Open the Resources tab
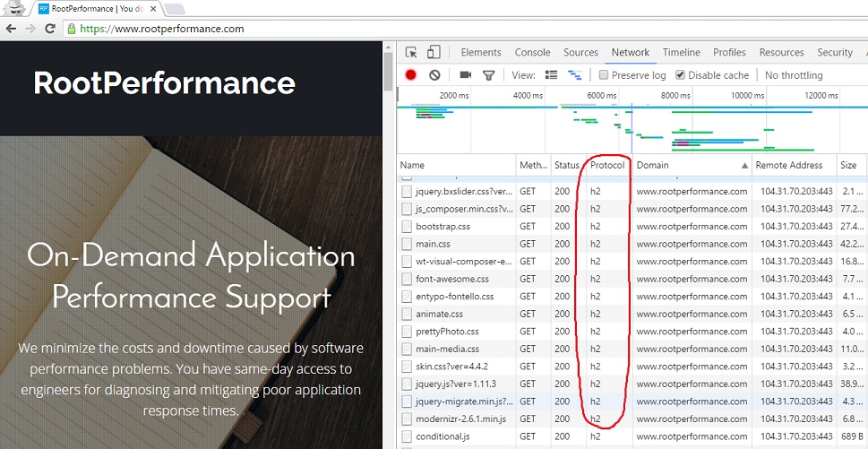 click(x=782, y=53)
